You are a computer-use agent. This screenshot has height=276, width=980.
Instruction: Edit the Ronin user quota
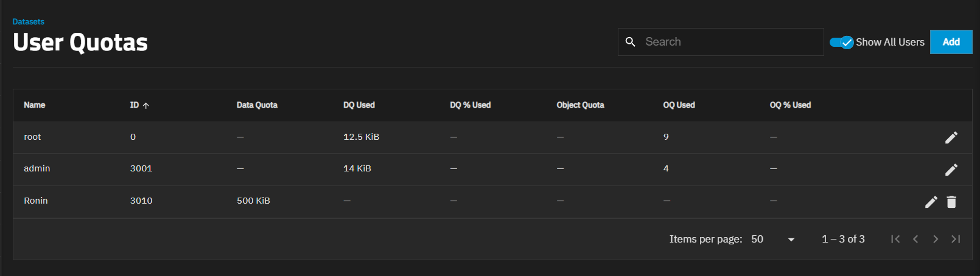coord(931,202)
